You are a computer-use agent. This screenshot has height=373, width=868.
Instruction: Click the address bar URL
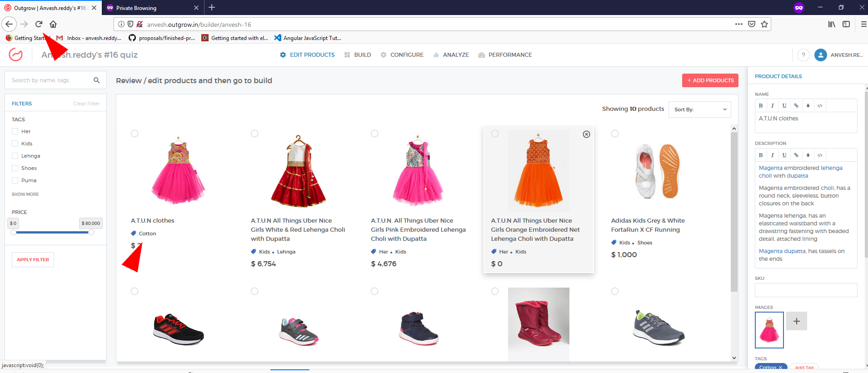199,25
